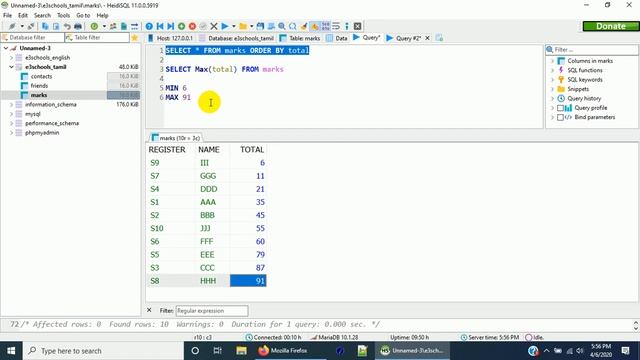This screenshot has height=360, width=640.
Task: Close the Query #2 tab
Action: [427, 38]
